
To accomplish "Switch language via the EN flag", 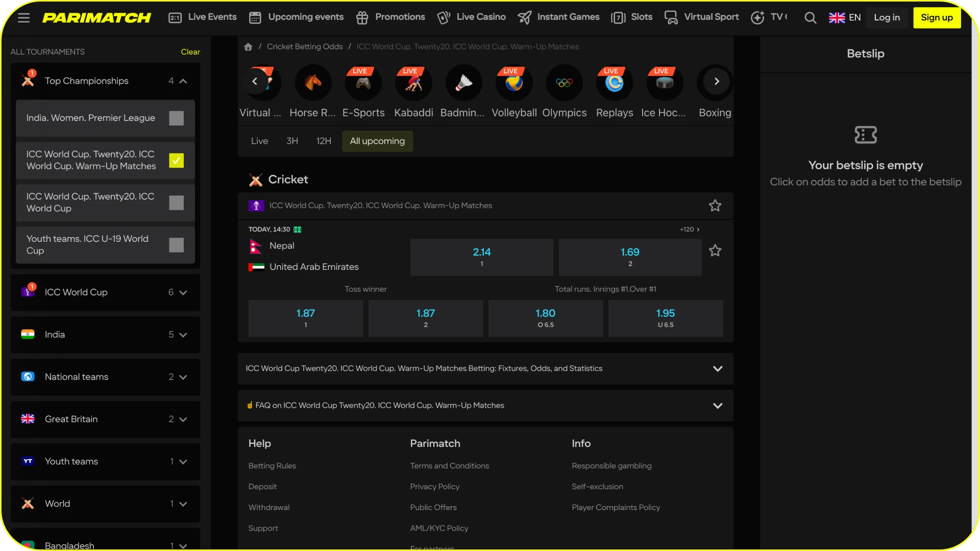I will pos(845,18).
